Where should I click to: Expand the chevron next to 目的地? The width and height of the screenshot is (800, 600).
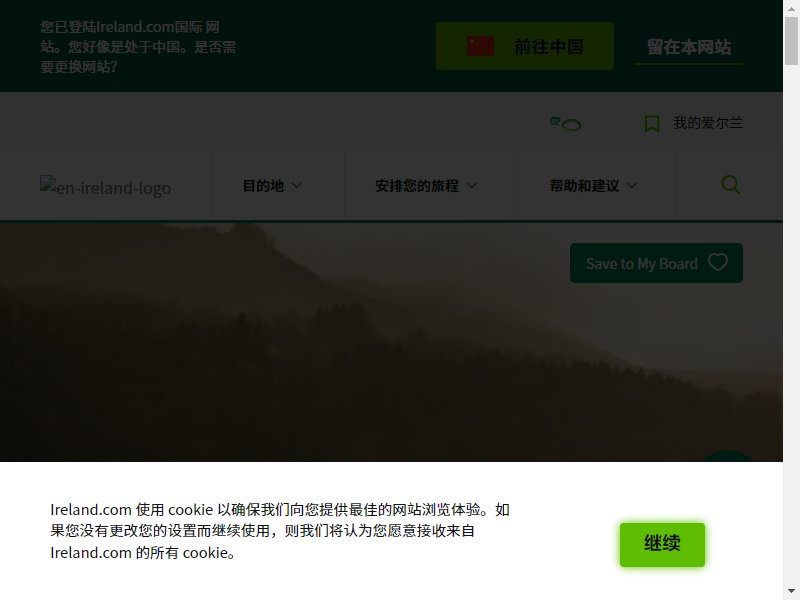click(x=296, y=186)
